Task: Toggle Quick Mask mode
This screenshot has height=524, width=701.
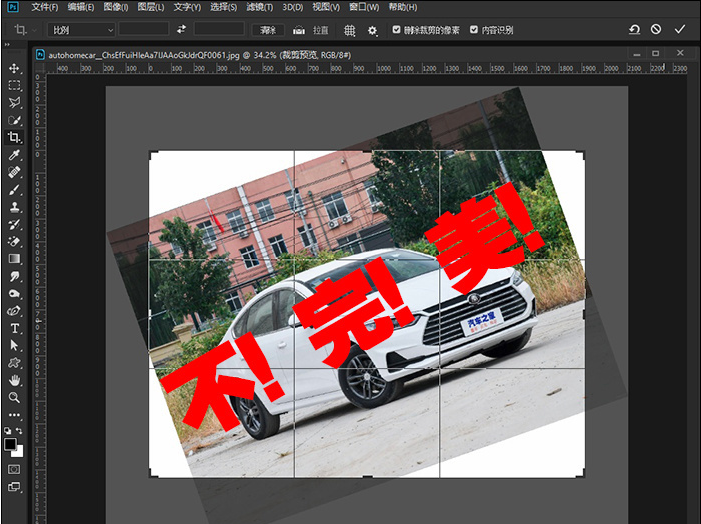Action: [14, 467]
